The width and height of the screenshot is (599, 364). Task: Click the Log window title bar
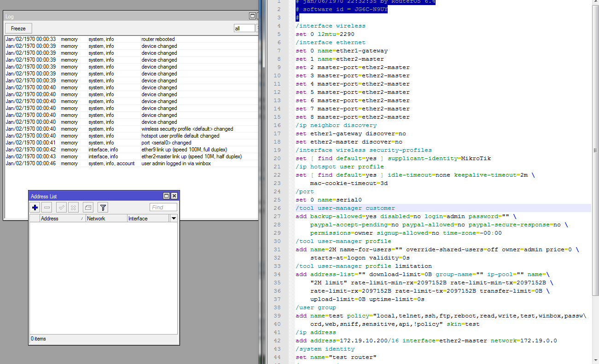pos(125,16)
